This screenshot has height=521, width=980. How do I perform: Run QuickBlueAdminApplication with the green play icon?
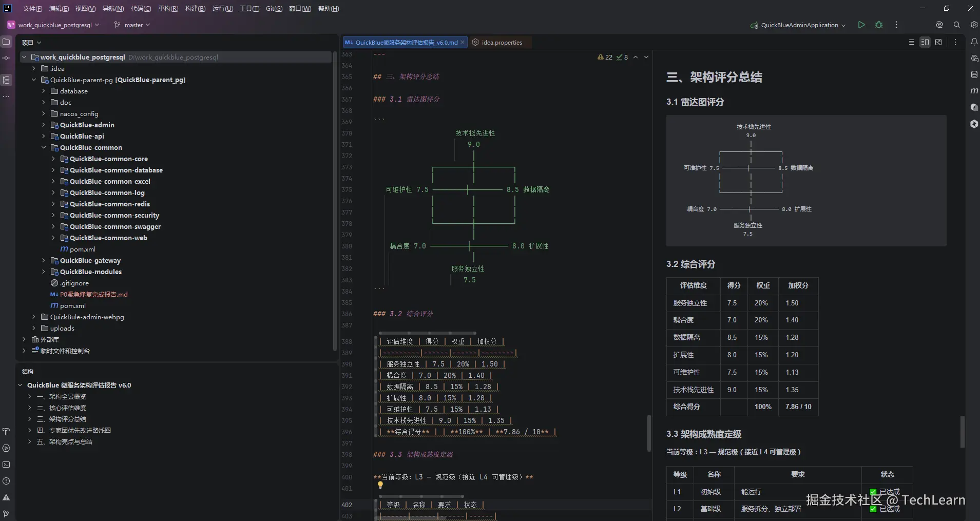coord(861,25)
